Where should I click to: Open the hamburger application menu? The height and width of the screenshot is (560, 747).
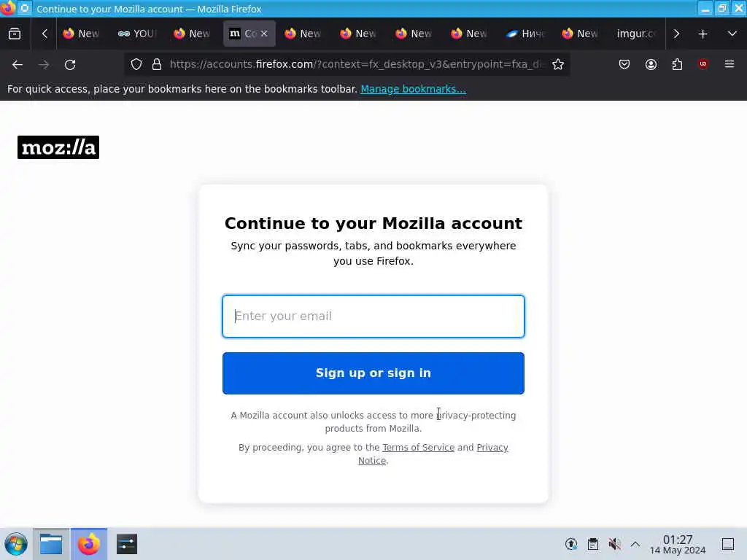[729, 64]
